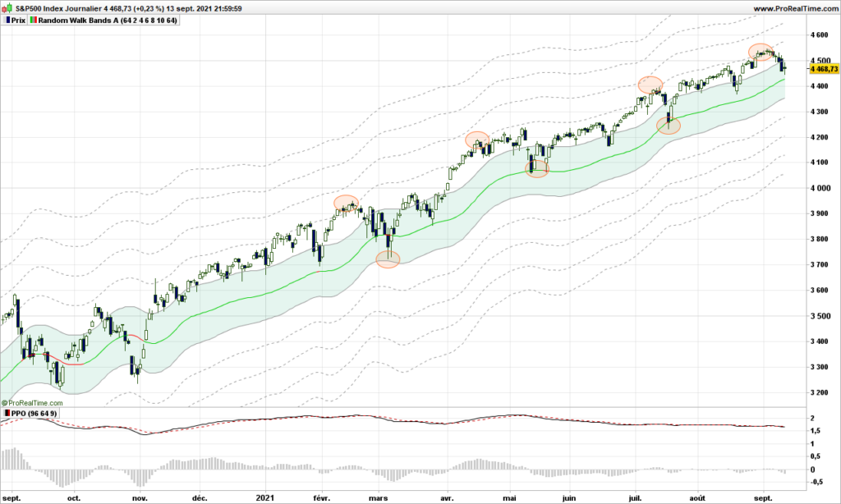The width and height of the screenshot is (841, 504).
Task: Click the juil. date label on the time axis
Action: coord(636,498)
